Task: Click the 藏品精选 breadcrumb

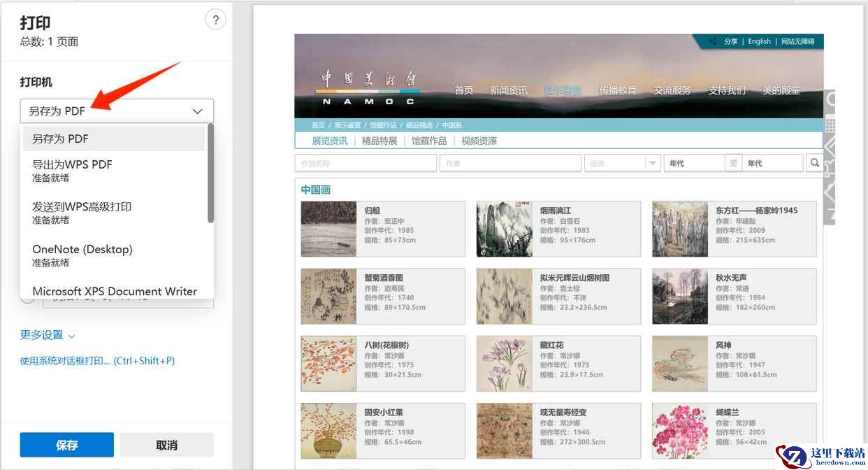Action: pos(419,125)
